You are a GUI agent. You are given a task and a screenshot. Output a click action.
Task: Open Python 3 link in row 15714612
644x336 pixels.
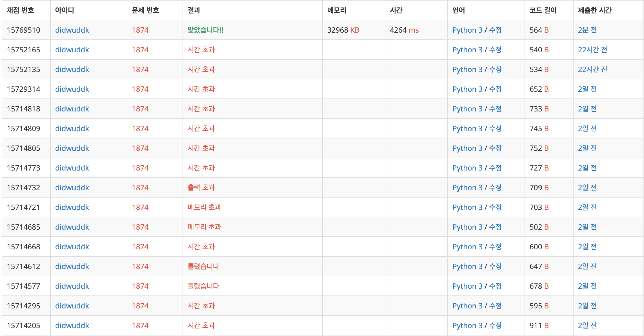[x=467, y=266]
